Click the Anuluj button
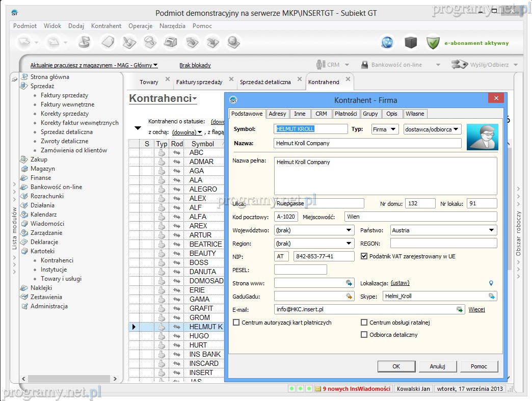Screen dimensions: 532x401 [437, 366]
